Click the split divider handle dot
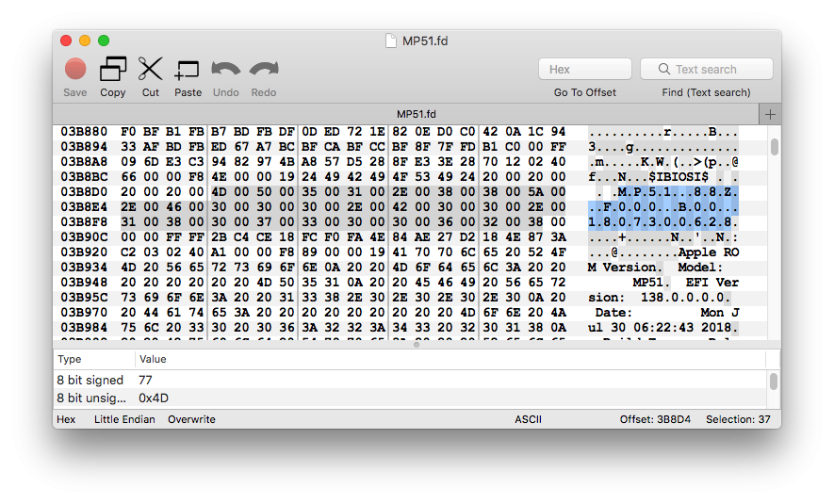834x504 pixels. tap(417, 345)
